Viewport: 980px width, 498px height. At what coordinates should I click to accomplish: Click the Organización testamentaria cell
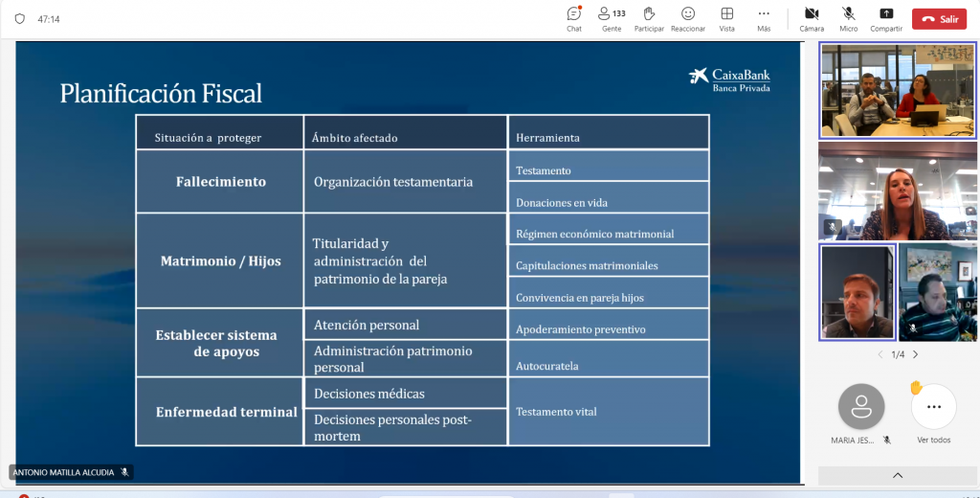pyautogui.click(x=406, y=181)
